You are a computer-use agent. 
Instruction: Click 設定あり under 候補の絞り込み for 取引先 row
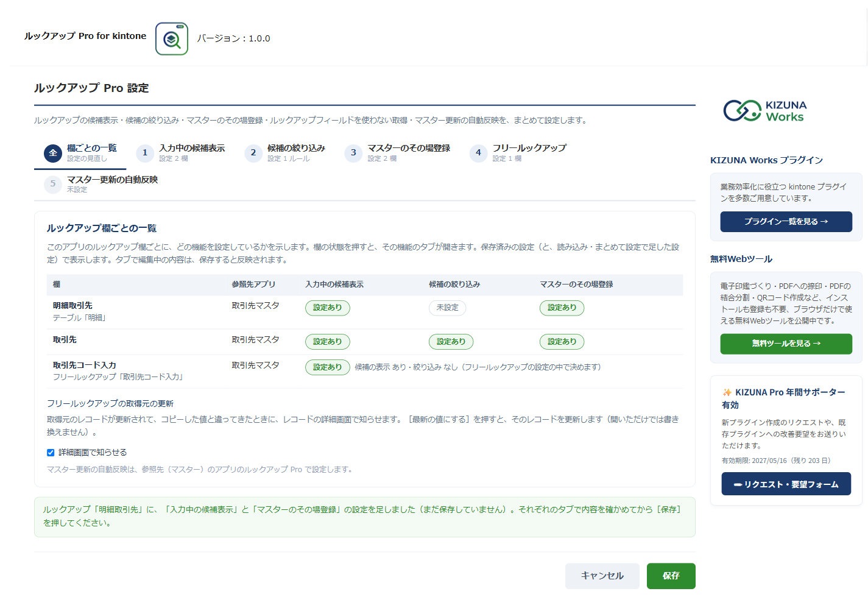[x=451, y=342]
